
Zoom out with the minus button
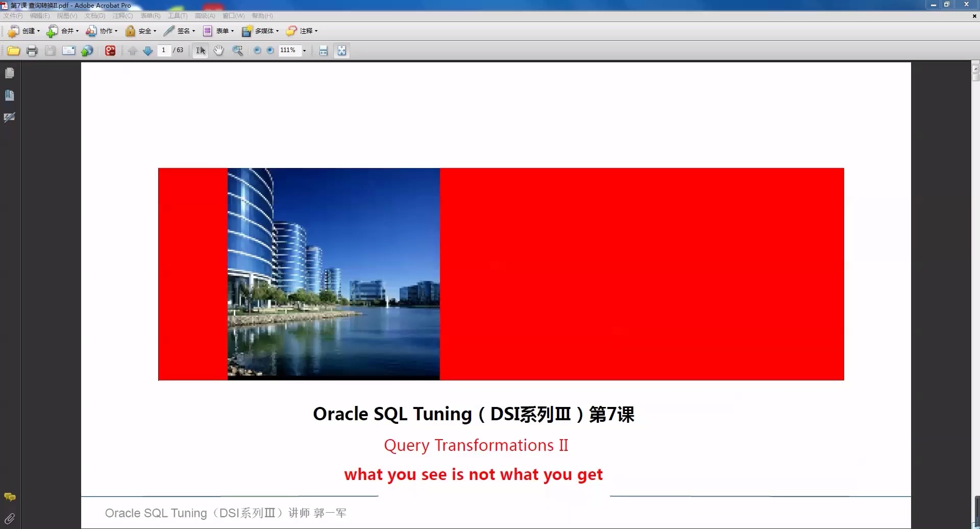click(x=258, y=50)
